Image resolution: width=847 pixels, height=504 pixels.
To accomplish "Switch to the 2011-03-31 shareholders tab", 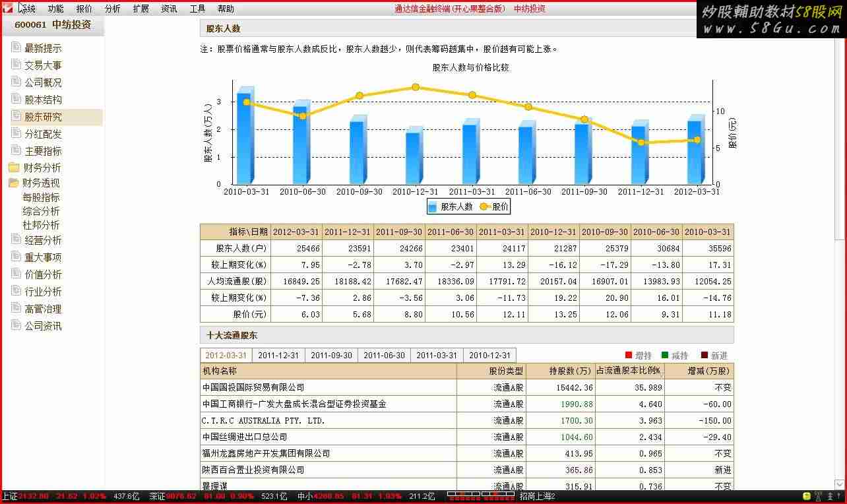I will click(437, 355).
